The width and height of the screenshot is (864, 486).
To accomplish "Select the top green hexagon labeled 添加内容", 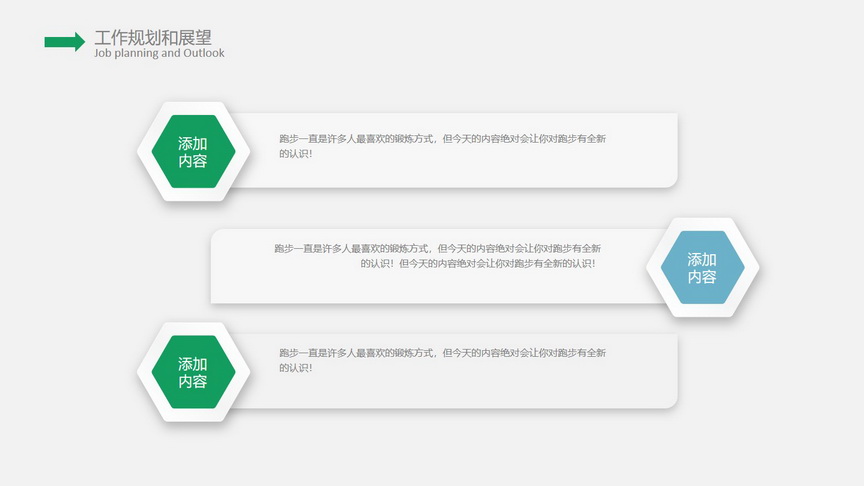I will tap(193, 152).
